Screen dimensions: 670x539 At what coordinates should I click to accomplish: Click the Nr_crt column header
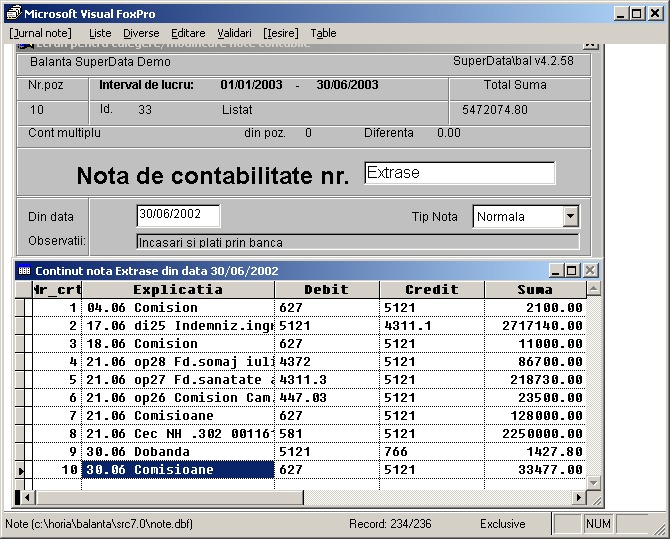click(x=57, y=289)
